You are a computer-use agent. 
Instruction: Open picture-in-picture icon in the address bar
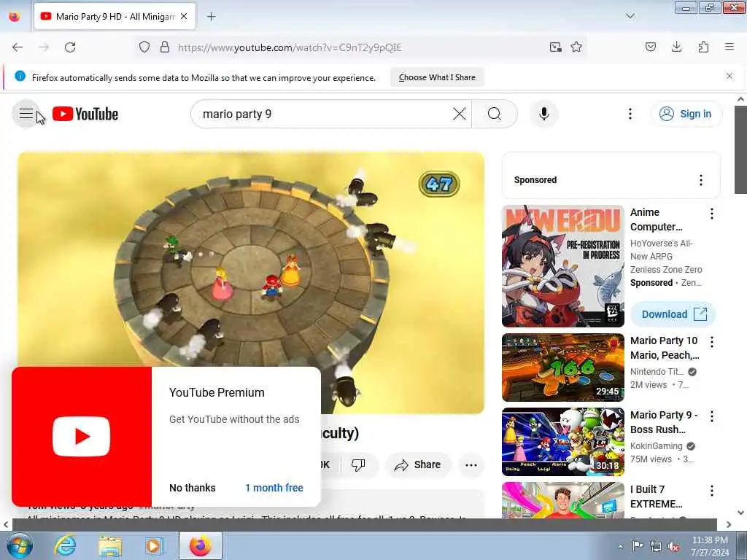pos(555,47)
